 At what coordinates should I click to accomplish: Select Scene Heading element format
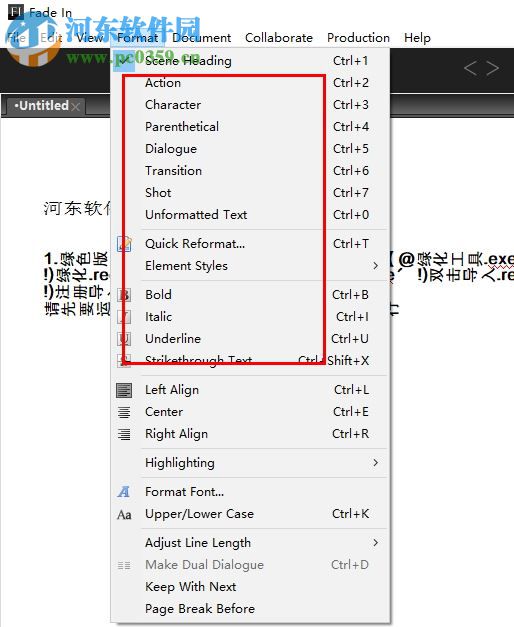point(250,61)
